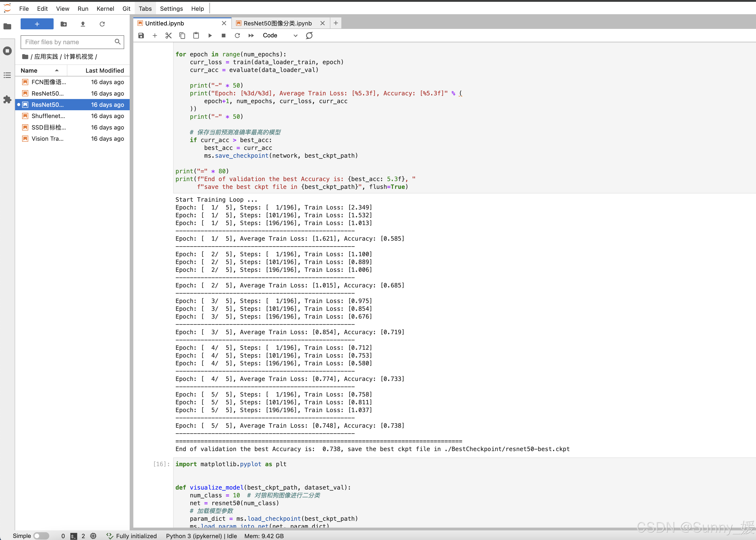Close the Untitled.ipynb tab
The height and width of the screenshot is (540, 756).
(224, 23)
